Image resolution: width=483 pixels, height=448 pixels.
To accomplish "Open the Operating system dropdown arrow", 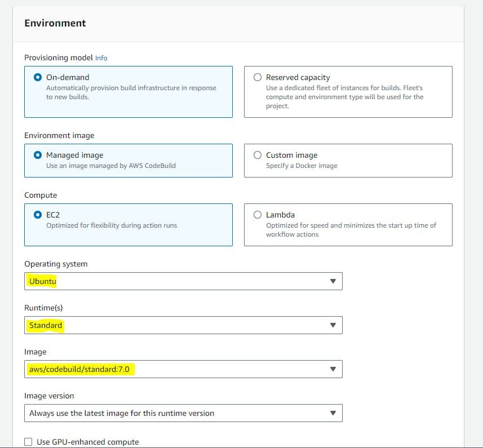I will [333, 281].
